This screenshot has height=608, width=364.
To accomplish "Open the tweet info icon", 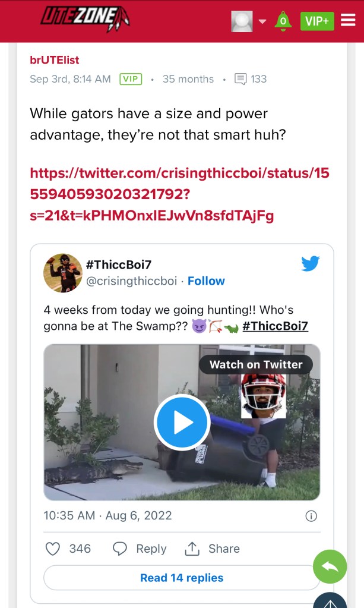I will tap(311, 516).
